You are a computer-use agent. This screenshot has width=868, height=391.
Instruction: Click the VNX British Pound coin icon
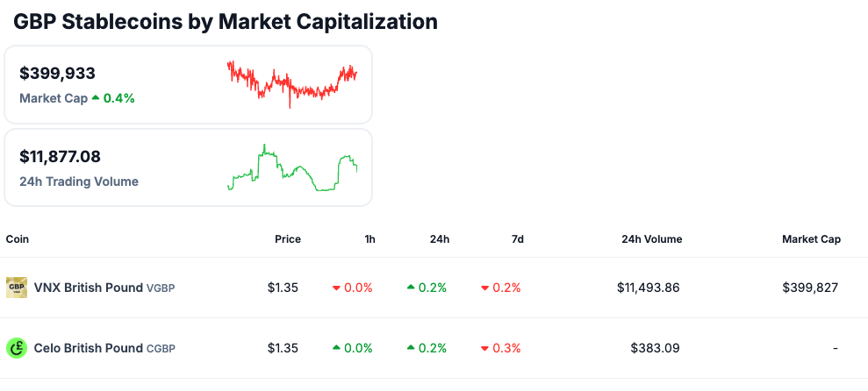pos(17,287)
